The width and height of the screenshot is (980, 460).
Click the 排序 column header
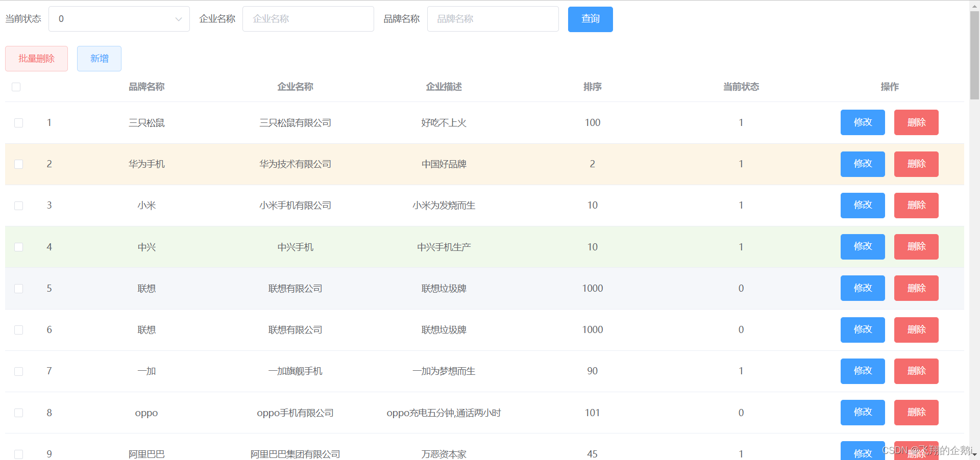click(592, 87)
